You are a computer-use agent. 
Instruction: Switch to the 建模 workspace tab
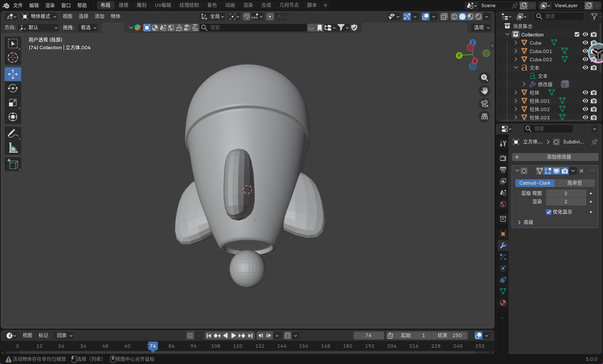pyautogui.click(x=123, y=5)
